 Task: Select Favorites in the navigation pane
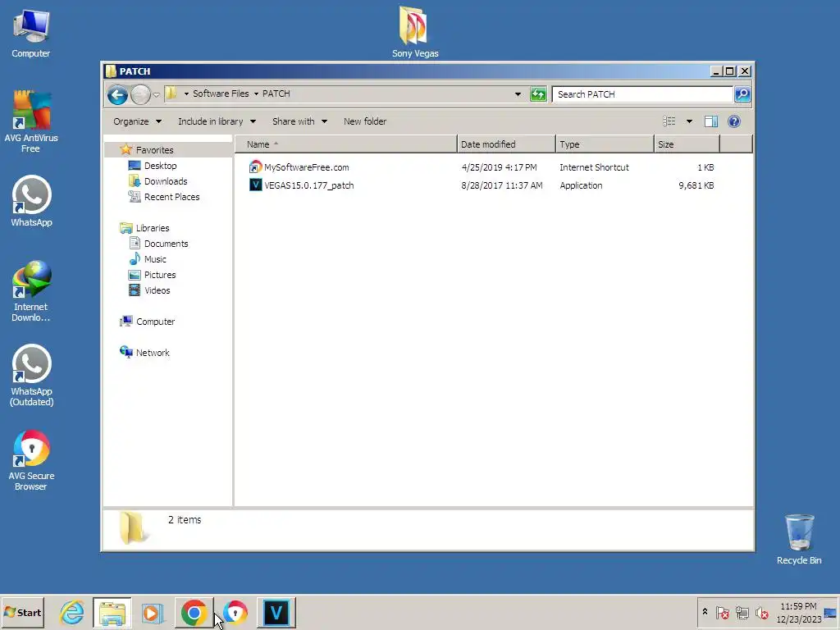point(154,150)
